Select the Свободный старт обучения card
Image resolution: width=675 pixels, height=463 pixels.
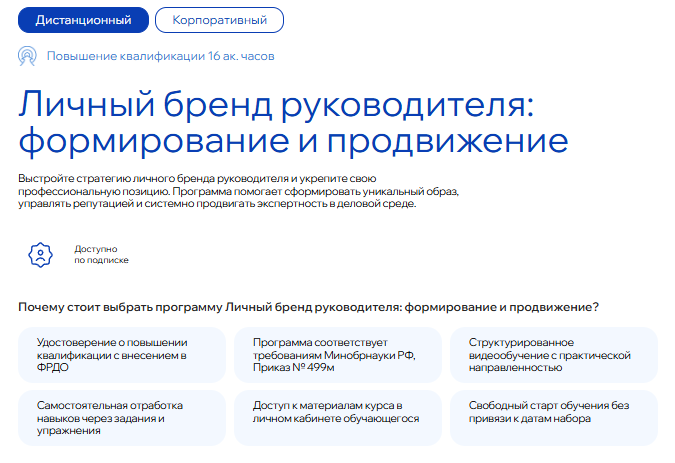(553, 418)
